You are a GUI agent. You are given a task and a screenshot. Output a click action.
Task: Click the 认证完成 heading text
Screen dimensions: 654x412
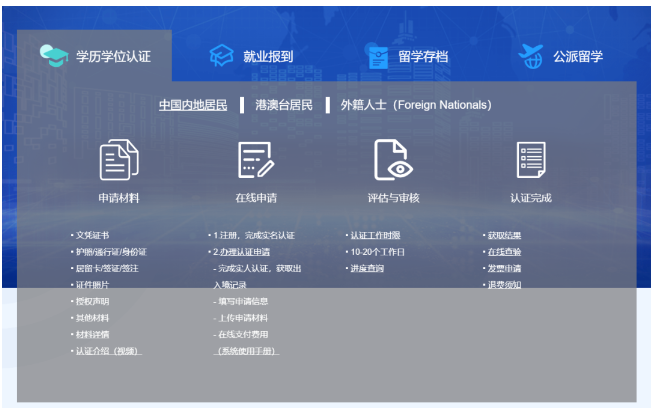531,198
